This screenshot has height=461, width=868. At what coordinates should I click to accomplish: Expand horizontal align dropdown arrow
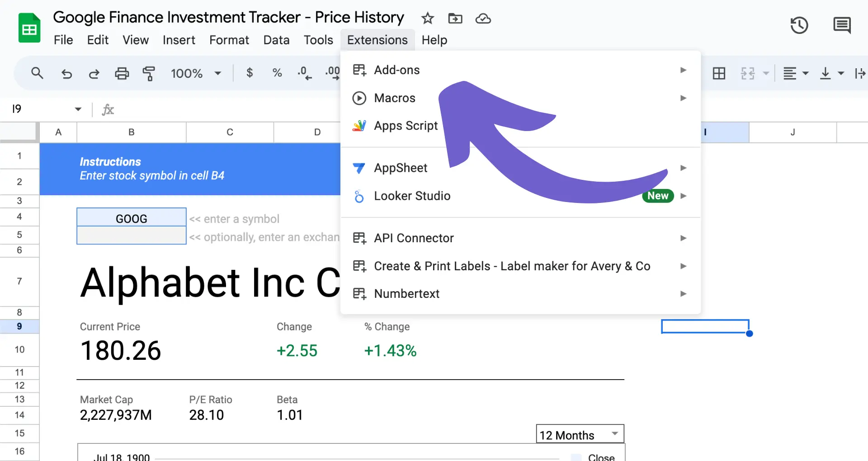[806, 73]
